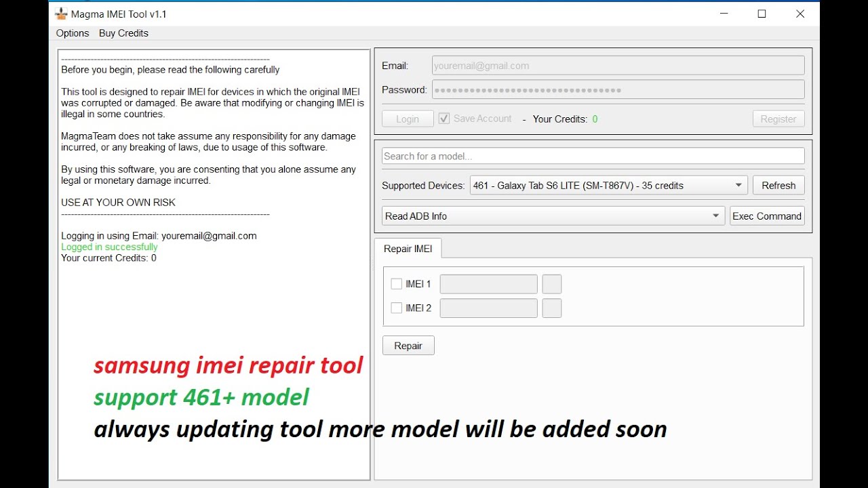Click 'Your current Credits: 0' log line
The width and height of the screenshot is (868, 488).
(108, 258)
